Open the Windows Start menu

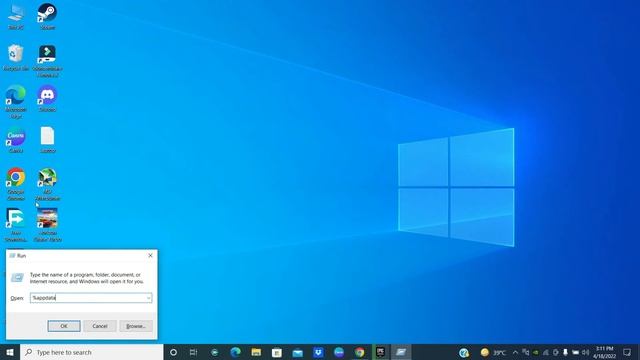pyautogui.click(x=10, y=352)
